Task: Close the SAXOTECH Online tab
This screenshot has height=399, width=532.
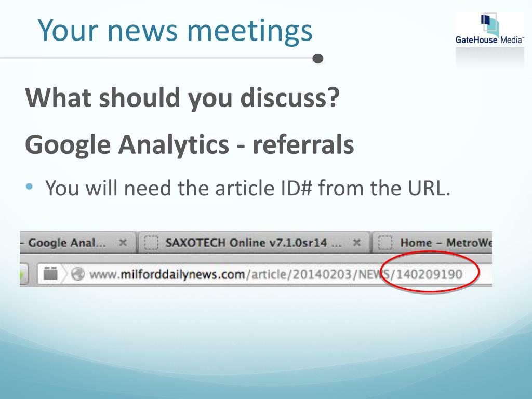Action: click(x=356, y=243)
